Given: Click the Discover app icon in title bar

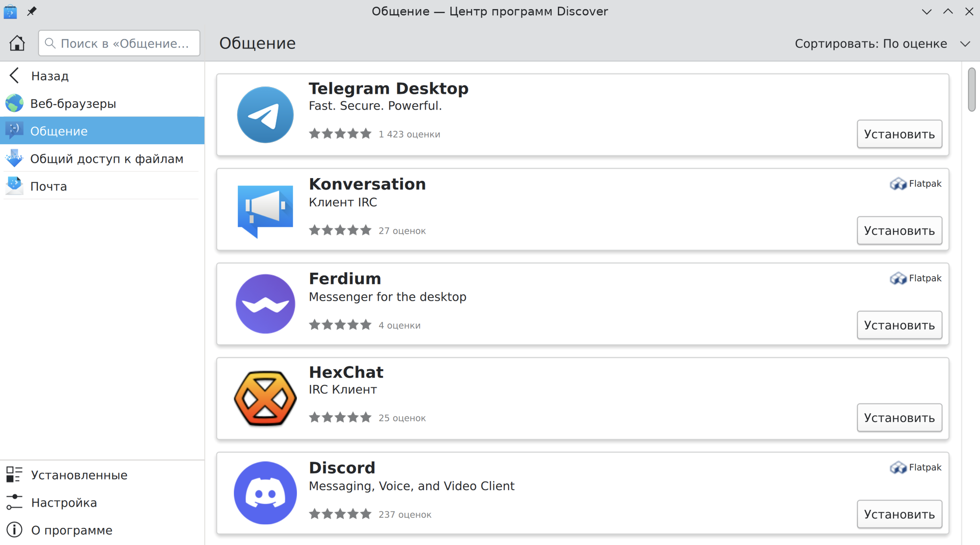Looking at the screenshot, I should coord(10,12).
